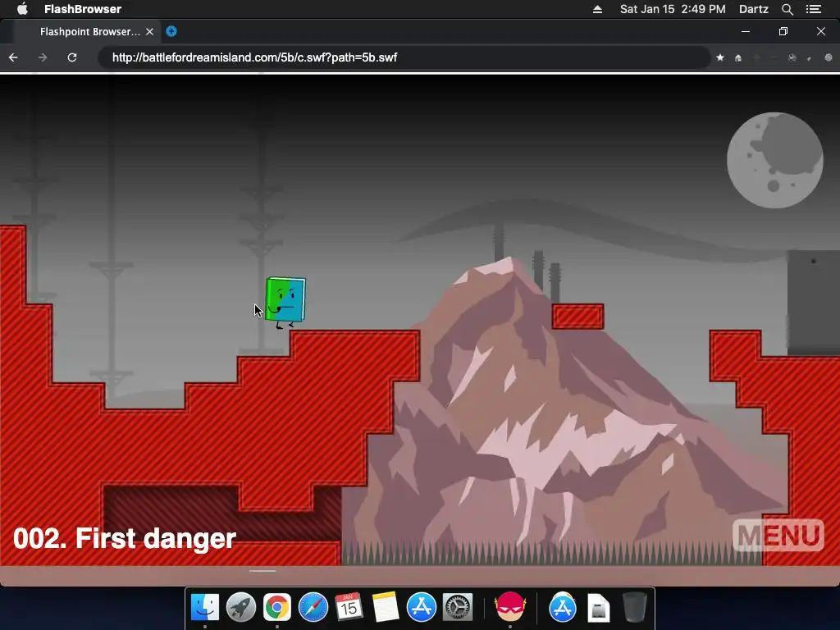Go forward with the browser forward arrow
This screenshot has width=840, height=630.
point(43,57)
